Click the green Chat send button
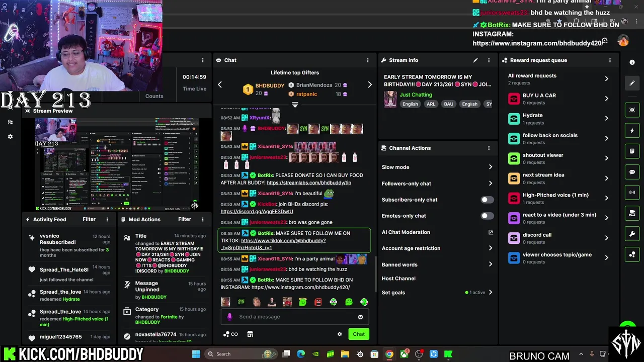The image size is (644, 362). (x=359, y=334)
